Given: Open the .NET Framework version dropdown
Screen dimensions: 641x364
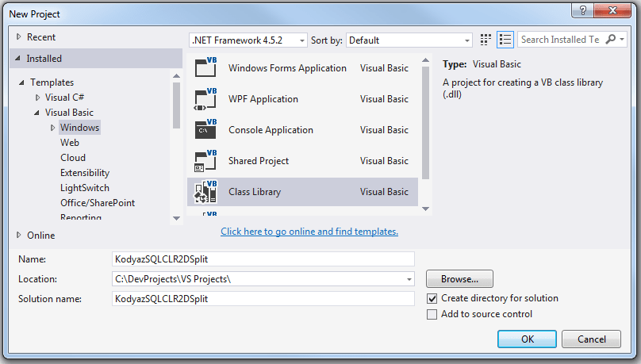Looking at the screenshot, I should click(248, 40).
